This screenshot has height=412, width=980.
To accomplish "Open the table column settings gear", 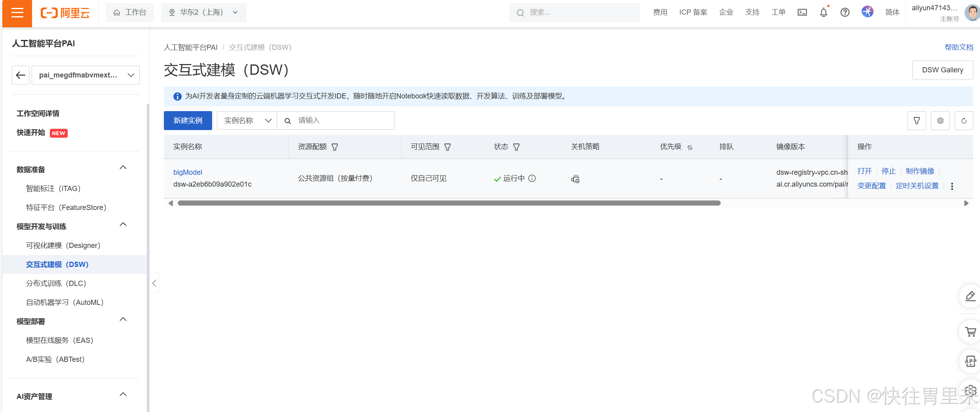I will (940, 121).
